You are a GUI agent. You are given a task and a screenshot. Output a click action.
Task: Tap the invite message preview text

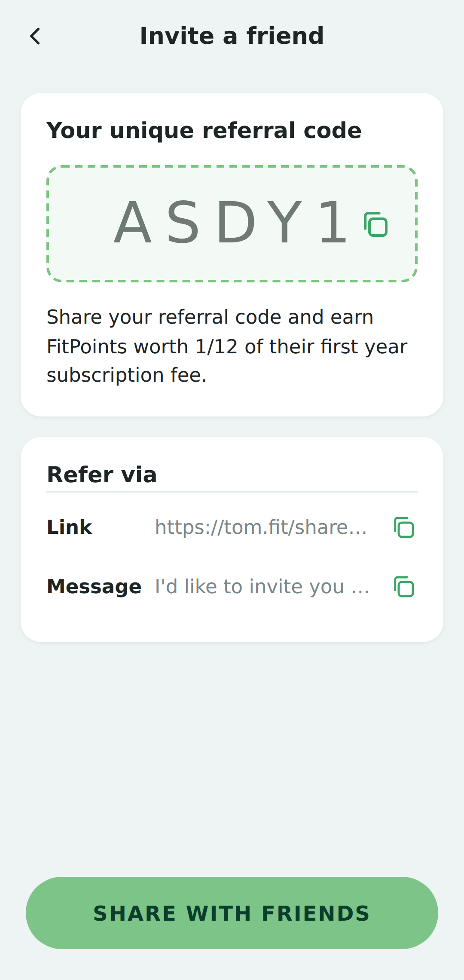tap(262, 587)
